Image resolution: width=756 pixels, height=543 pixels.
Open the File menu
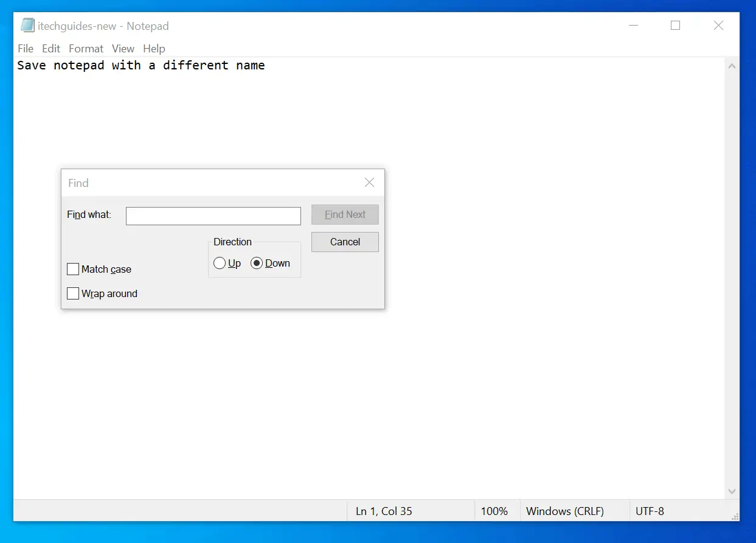pyautogui.click(x=26, y=49)
